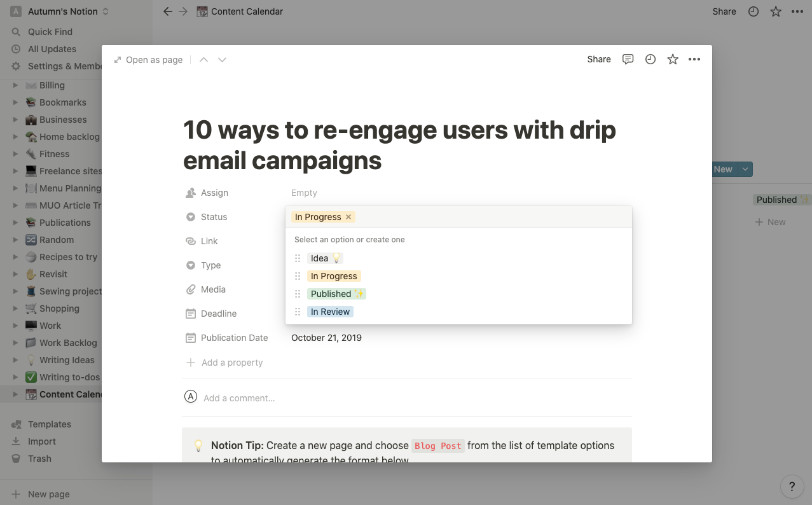The image size is (812, 505).
Task: Open the Recipes to try sidebar page
Action: tap(68, 257)
